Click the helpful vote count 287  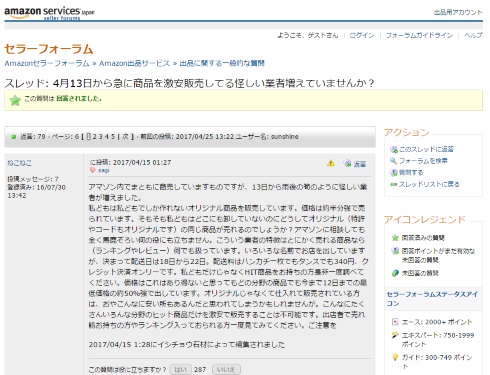tap(200, 370)
